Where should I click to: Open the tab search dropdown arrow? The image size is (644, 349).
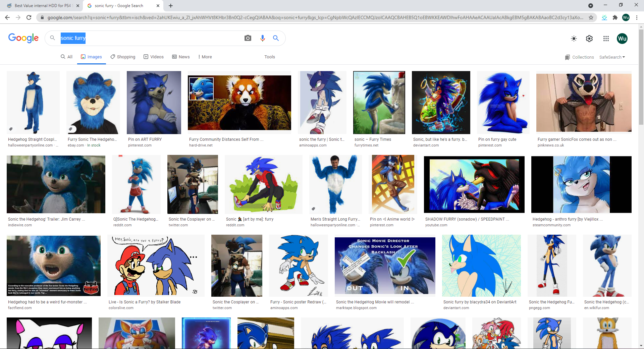pos(591,6)
